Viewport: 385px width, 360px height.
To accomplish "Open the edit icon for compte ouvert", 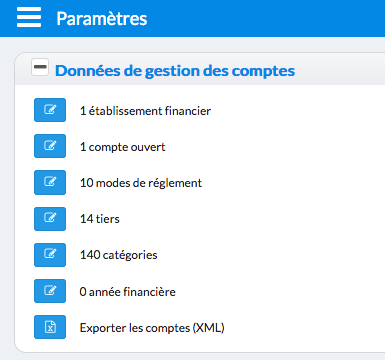I will point(50,146).
